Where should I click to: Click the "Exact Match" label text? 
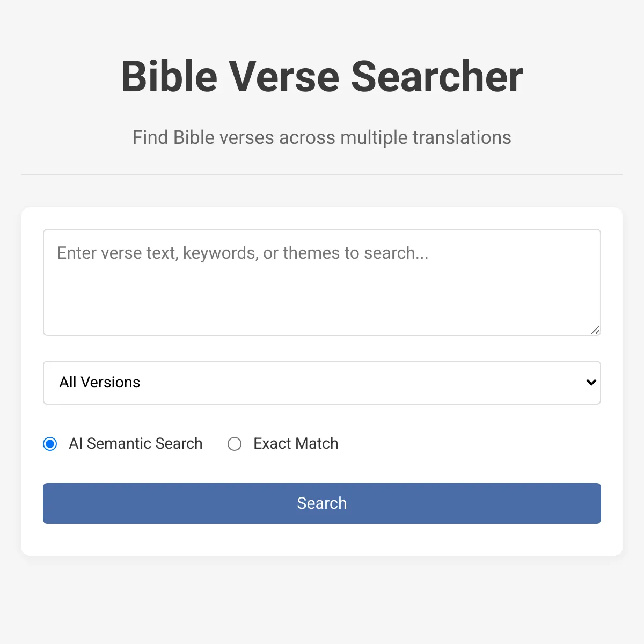coord(296,444)
